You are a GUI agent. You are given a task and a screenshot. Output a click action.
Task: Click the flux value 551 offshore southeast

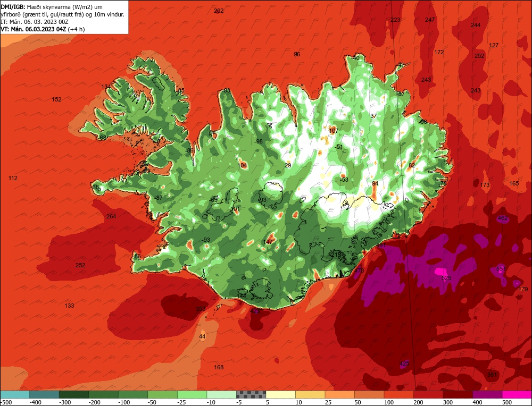point(501,269)
